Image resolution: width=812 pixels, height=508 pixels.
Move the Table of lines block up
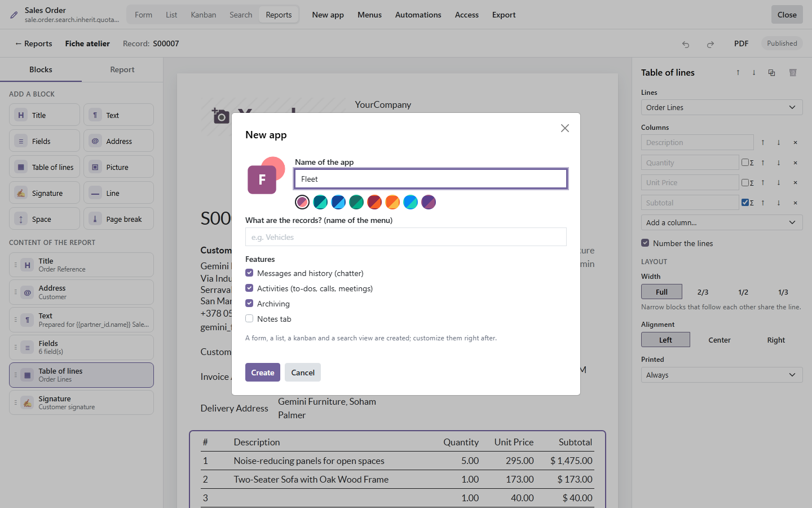click(x=738, y=73)
